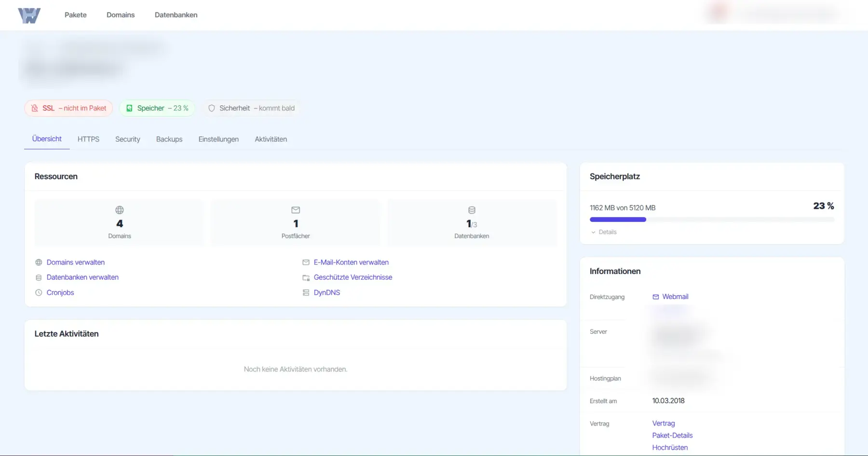
Task: Open the DynDNS link
Action: click(327, 292)
